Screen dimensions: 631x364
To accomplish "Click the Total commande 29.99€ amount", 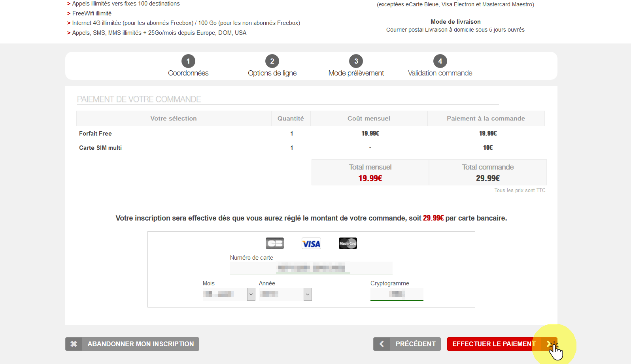I will coord(488,178).
